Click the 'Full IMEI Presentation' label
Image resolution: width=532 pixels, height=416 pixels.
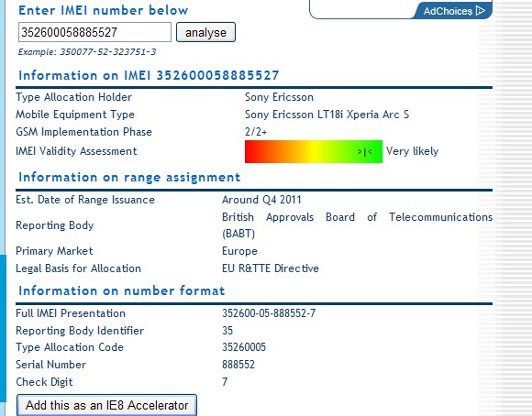pos(71,313)
